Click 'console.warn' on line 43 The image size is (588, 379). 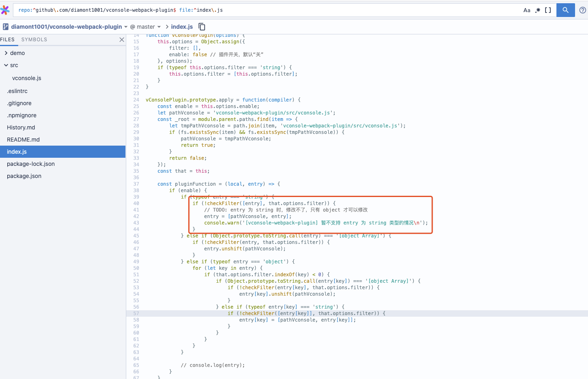222,223
